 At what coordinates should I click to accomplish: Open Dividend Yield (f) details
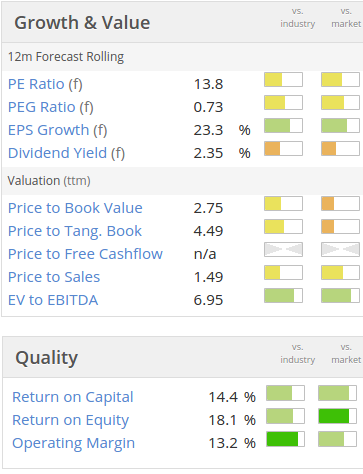[66, 153]
